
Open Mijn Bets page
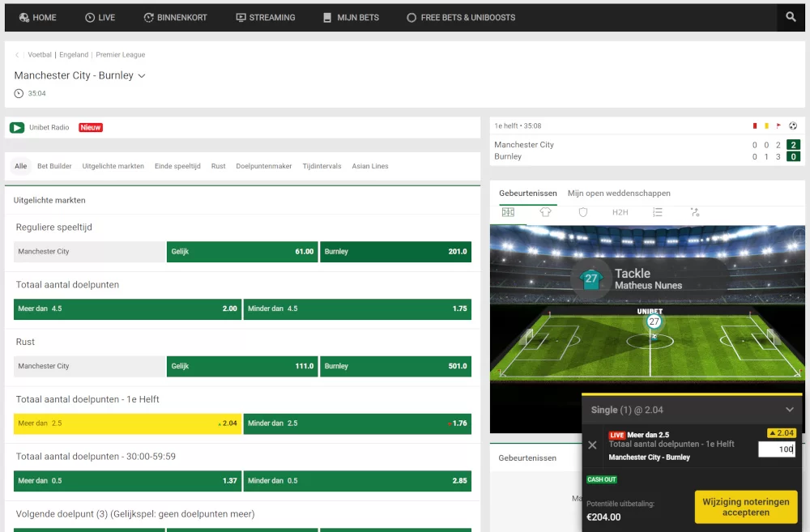point(352,18)
